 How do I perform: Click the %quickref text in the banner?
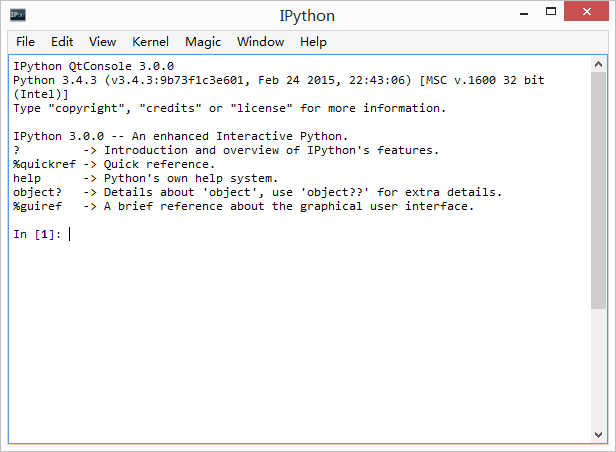point(42,164)
